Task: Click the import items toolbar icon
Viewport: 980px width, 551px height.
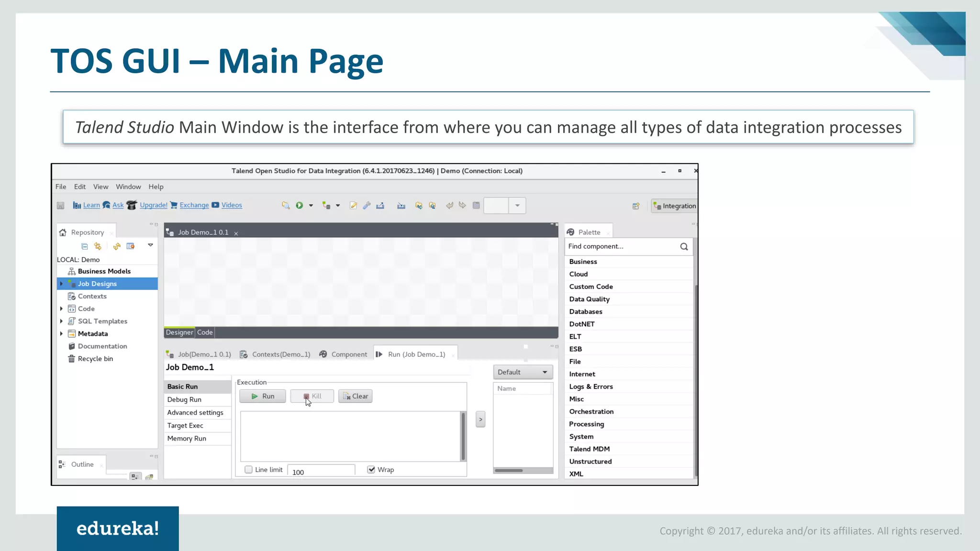Action: pos(401,206)
